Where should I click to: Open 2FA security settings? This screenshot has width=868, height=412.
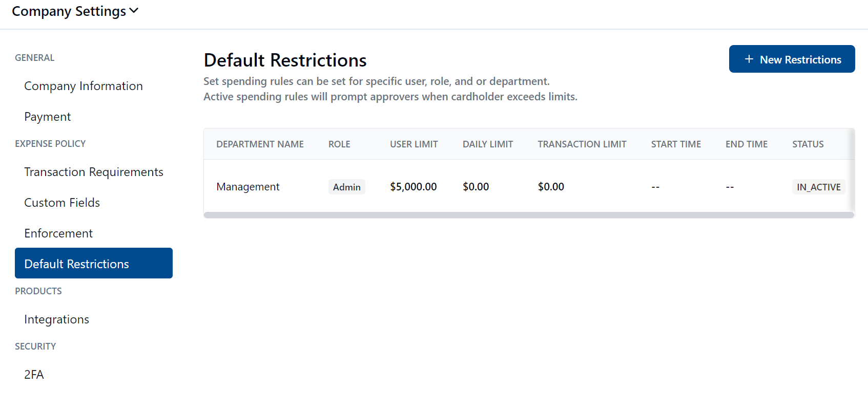(x=34, y=375)
